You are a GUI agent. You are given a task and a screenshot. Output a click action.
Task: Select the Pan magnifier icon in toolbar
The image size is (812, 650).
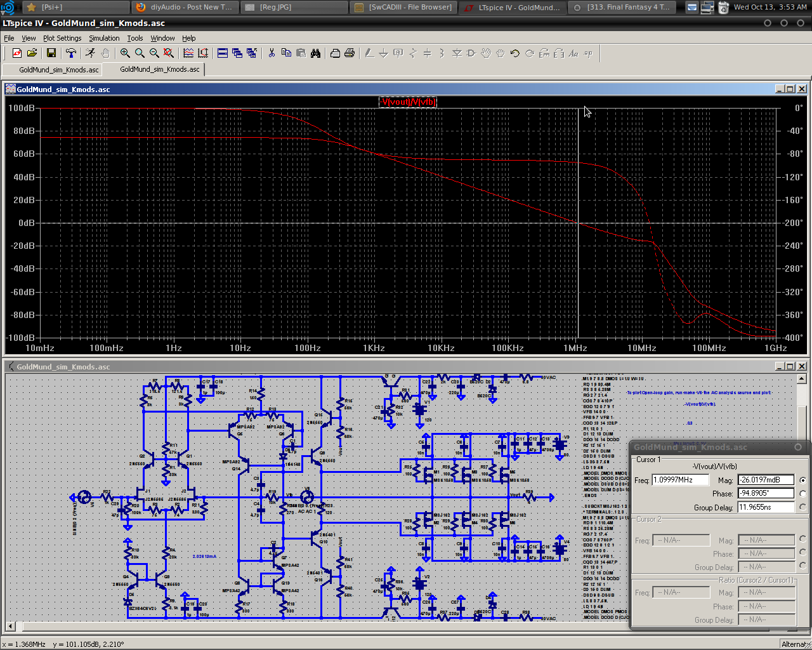pyautogui.click(x=140, y=53)
